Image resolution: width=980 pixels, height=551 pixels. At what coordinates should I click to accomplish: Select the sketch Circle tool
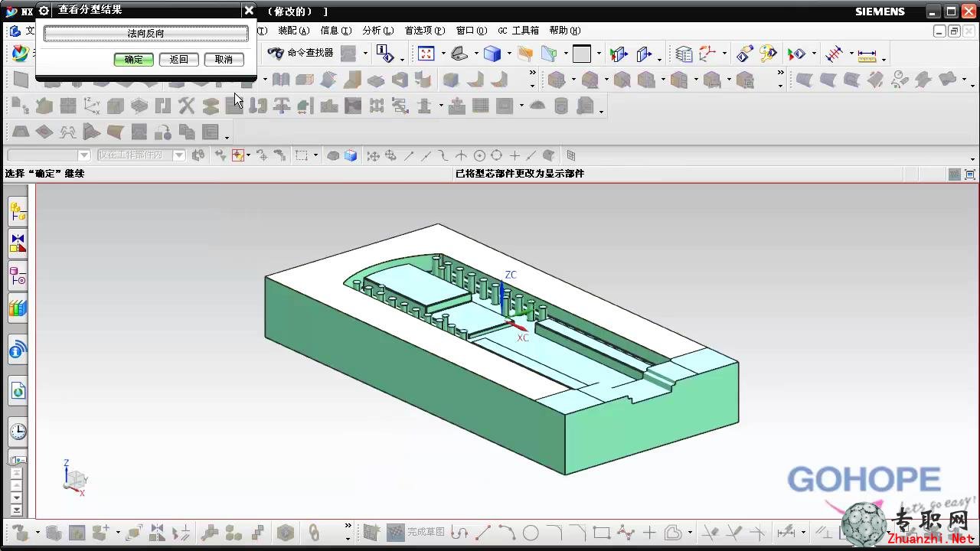(531, 532)
